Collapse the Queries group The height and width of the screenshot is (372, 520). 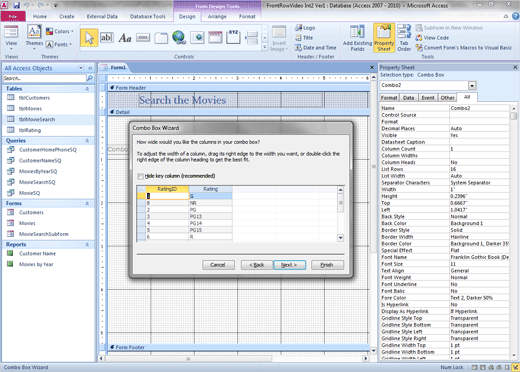pos(87,141)
